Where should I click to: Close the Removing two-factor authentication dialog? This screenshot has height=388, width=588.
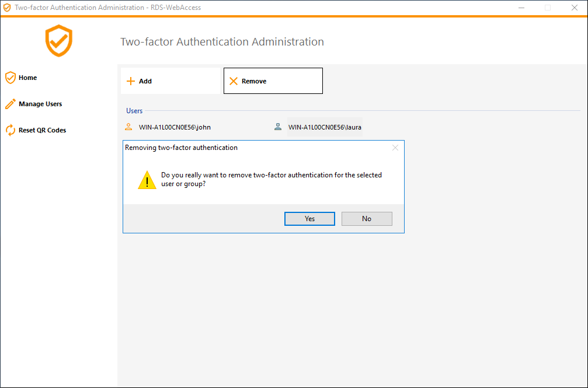pyautogui.click(x=395, y=148)
